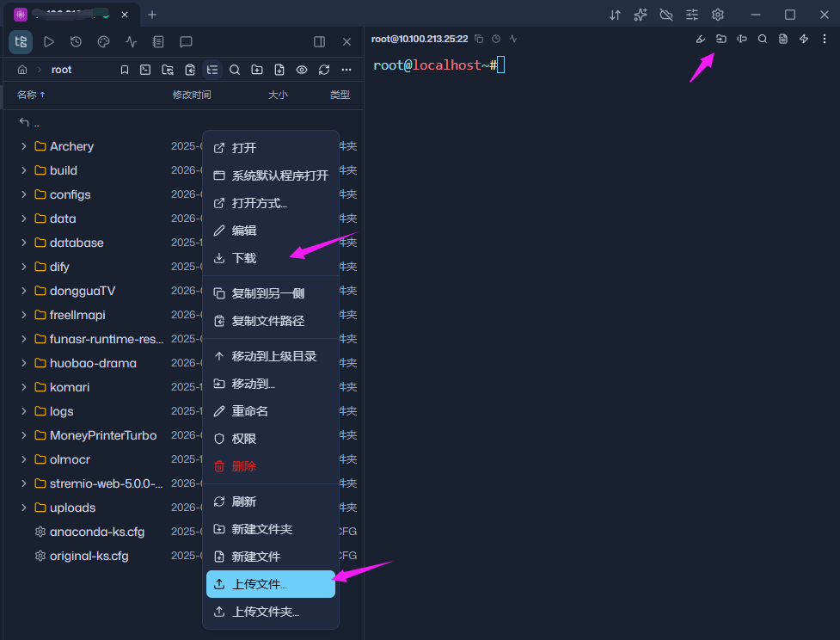Sort by 大小 column header

point(278,95)
